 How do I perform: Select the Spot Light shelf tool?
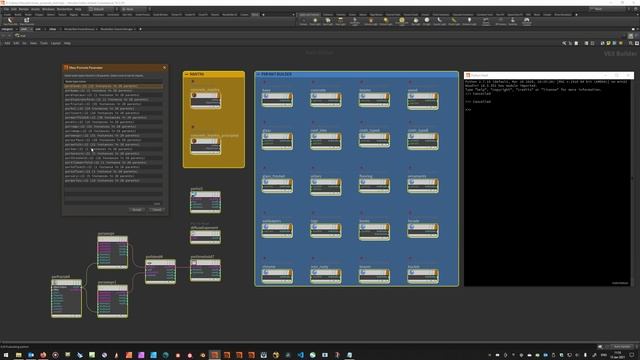pos(328,21)
